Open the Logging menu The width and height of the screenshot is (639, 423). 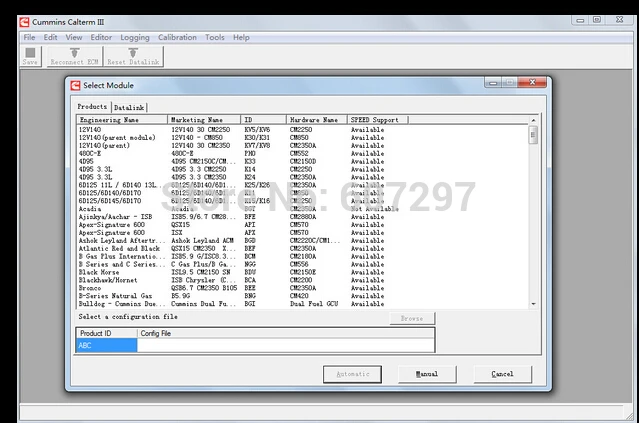click(x=135, y=37)
